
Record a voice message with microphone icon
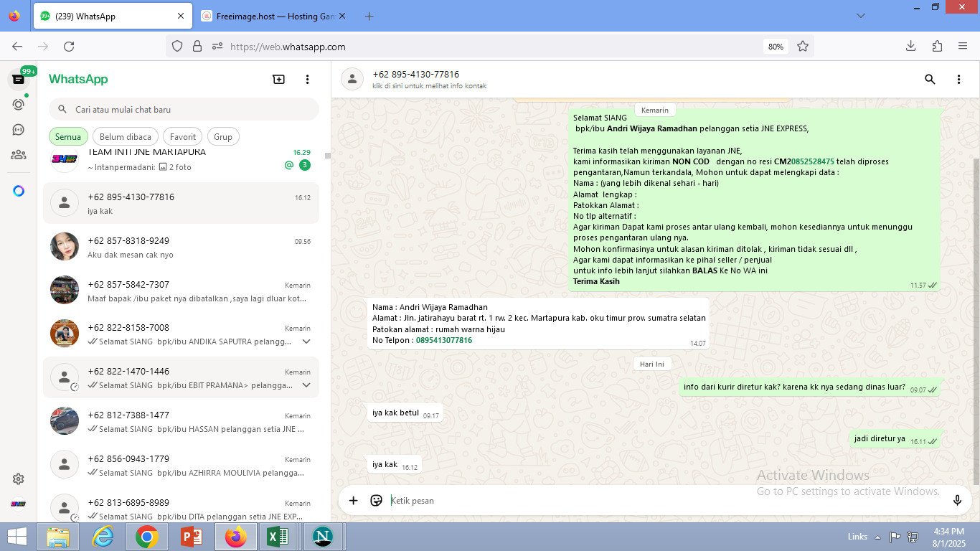point(957,501)
